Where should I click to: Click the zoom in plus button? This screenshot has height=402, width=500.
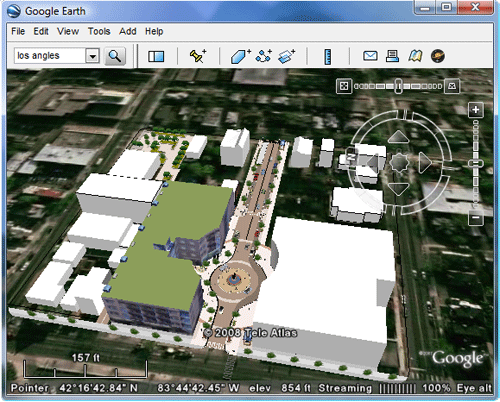click(476, 110)
